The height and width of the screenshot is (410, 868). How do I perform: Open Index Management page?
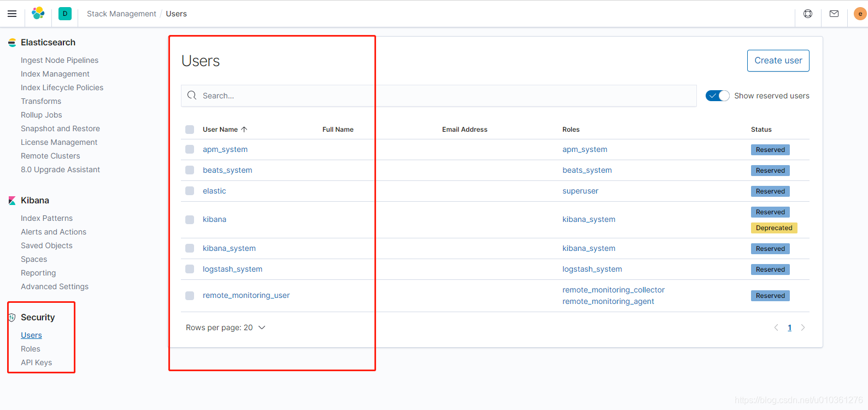click(x=55, y=74)
